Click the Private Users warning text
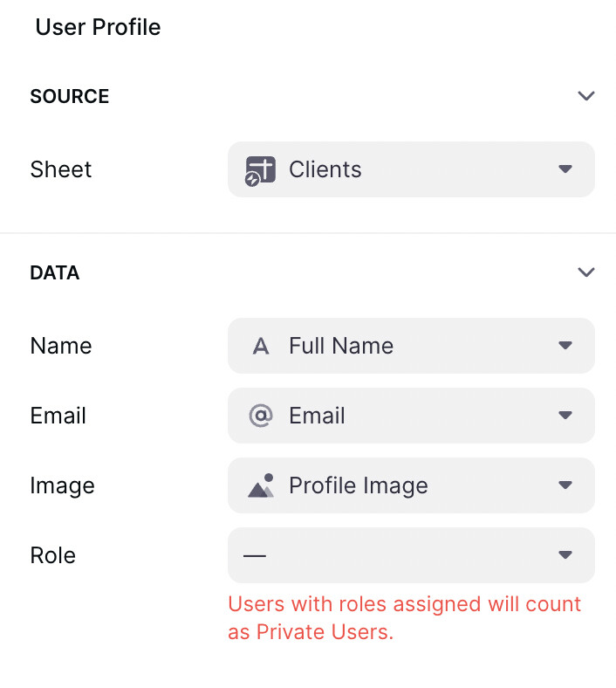Screen dimensions: 616x688 point(404,618)
